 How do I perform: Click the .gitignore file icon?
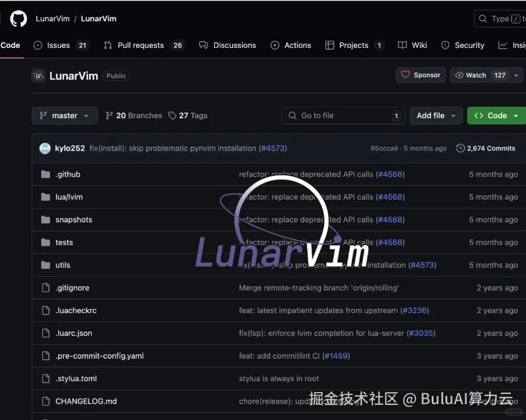pos(46,288)
